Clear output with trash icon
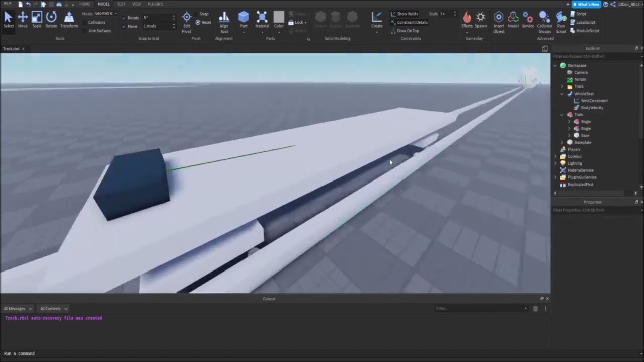Viewport: 644px width, 362px height. tap(535, 309)
